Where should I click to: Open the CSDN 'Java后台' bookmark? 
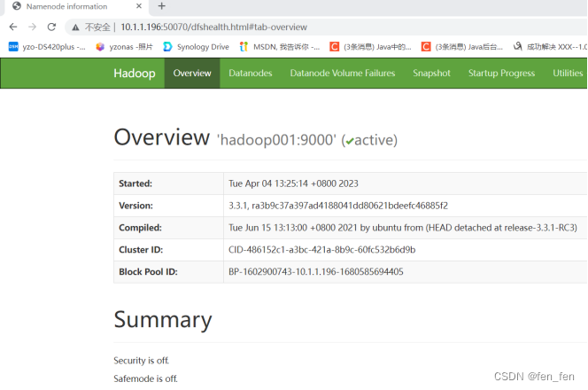(462, 47)
